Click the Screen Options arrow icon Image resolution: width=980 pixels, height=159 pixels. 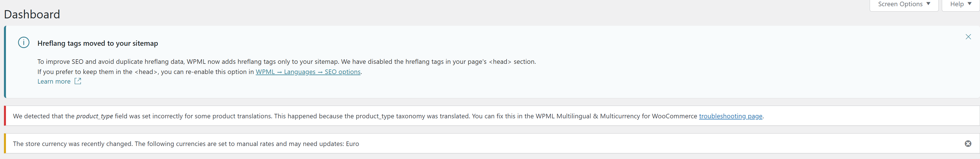pyautogui.click(x=928, y=4)
